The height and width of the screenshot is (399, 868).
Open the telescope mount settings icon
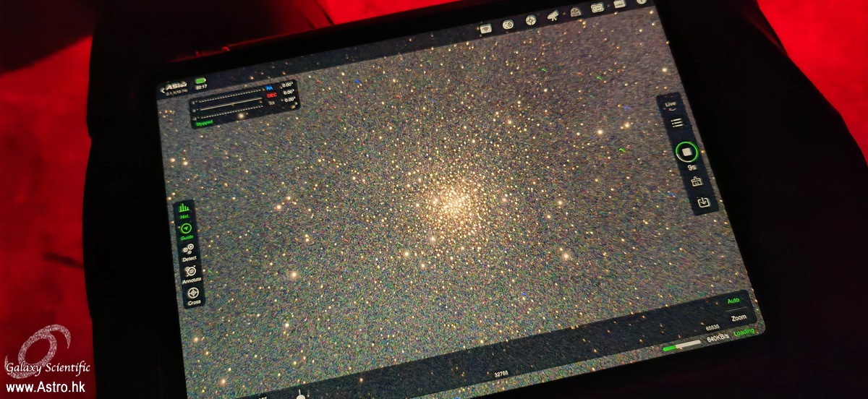pyautogui.click(x=553, y=15)
